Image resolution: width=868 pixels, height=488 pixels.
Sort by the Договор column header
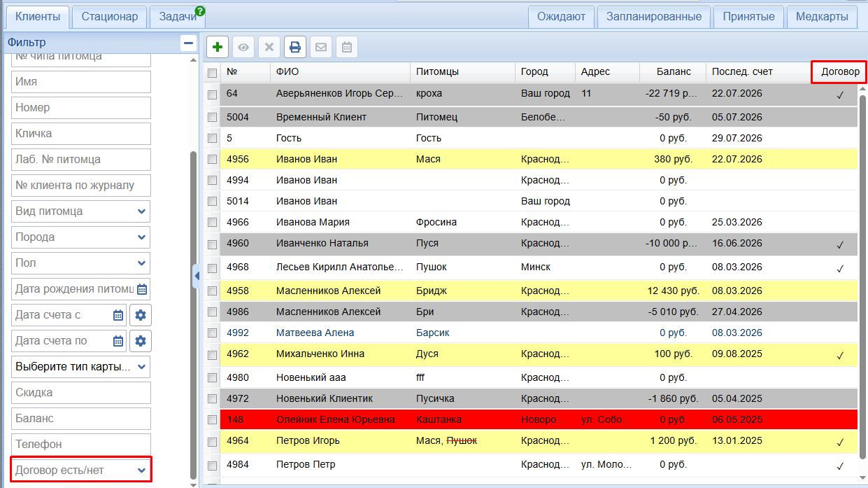point(839,72)
